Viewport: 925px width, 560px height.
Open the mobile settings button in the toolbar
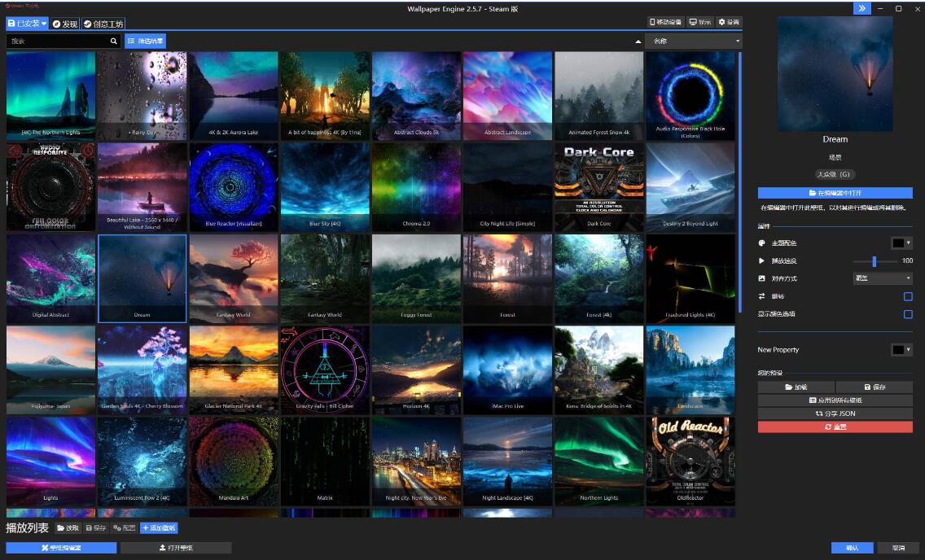point(665,22)
